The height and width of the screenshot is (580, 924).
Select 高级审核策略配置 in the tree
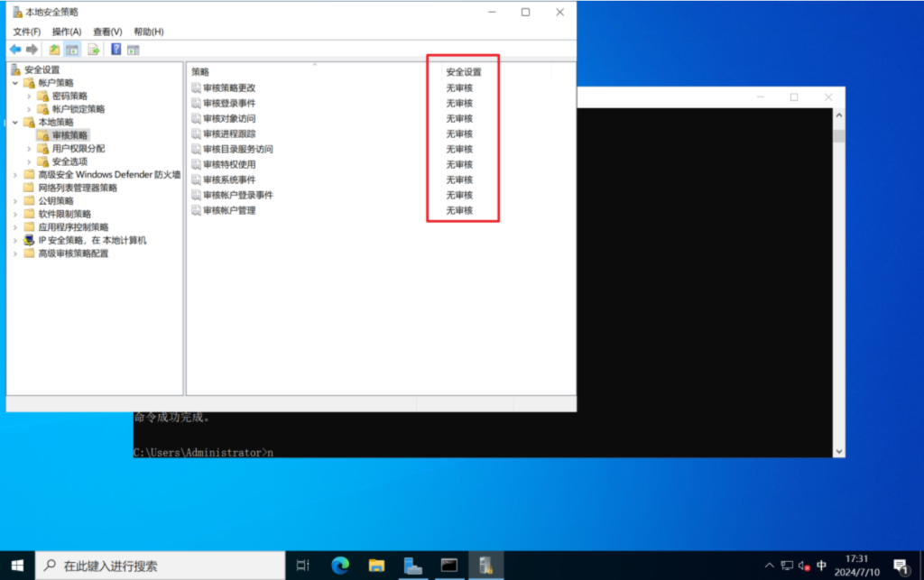pos(73,253)
